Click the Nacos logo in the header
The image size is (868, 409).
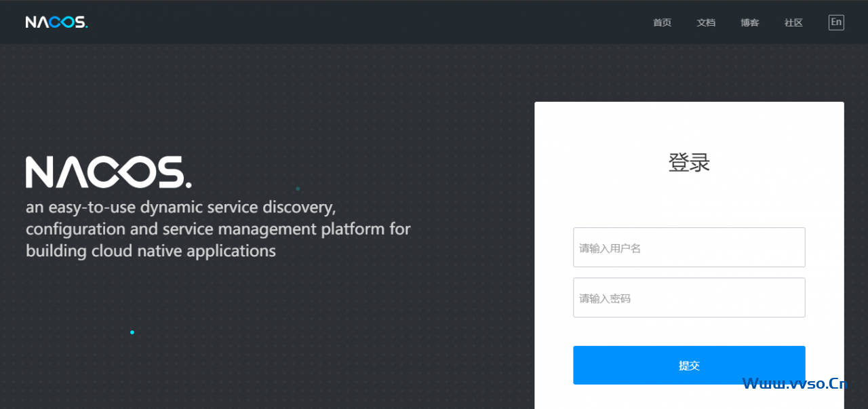57,22
